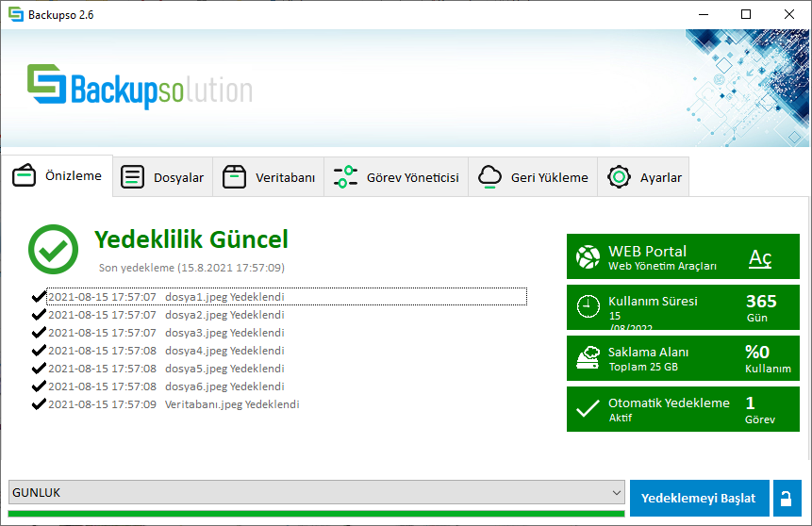Switch to the Dosyalar tab
812x526 pixels.
coord(163,177)
